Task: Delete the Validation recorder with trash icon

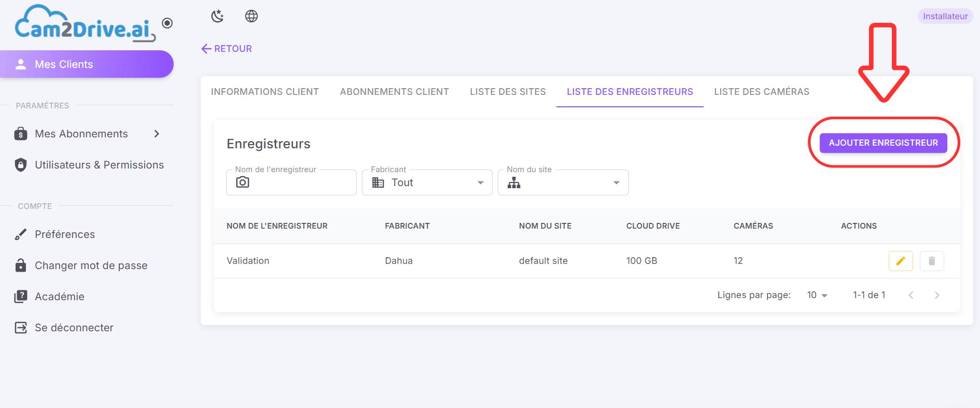Action: click(932, 261)
